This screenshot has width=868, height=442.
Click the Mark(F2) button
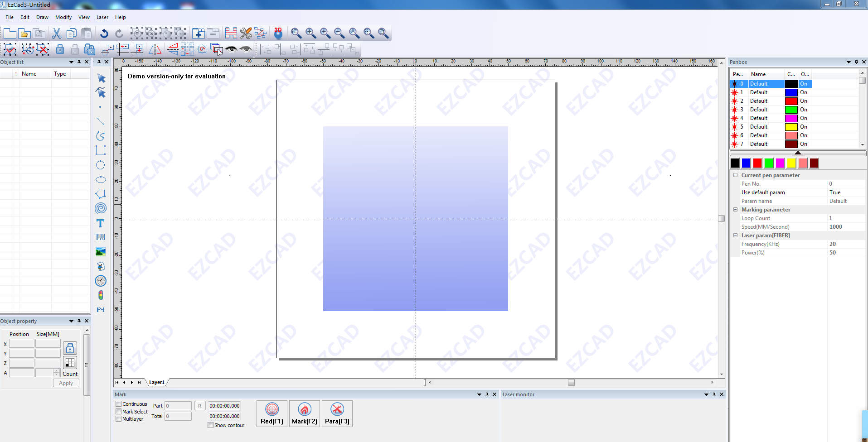point(304,413)
